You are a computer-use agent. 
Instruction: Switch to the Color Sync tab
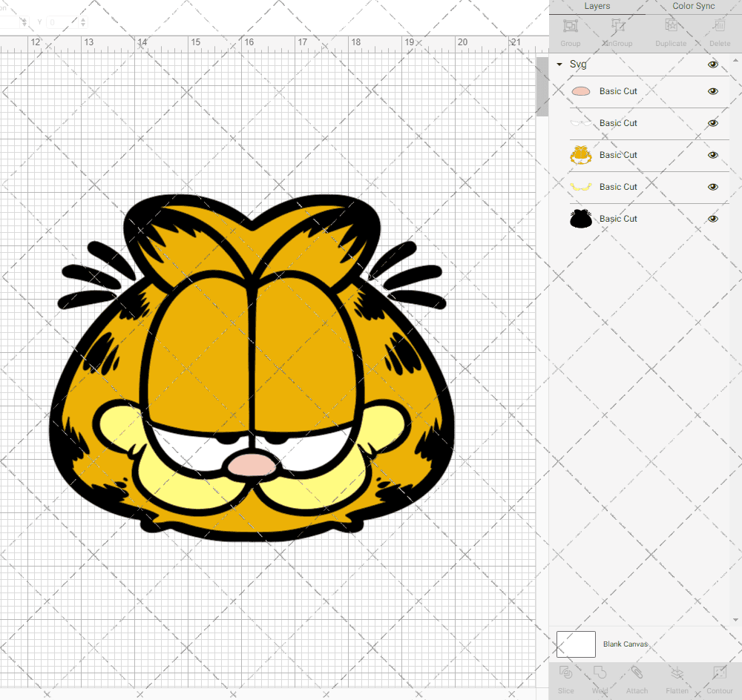click(693, 6)
